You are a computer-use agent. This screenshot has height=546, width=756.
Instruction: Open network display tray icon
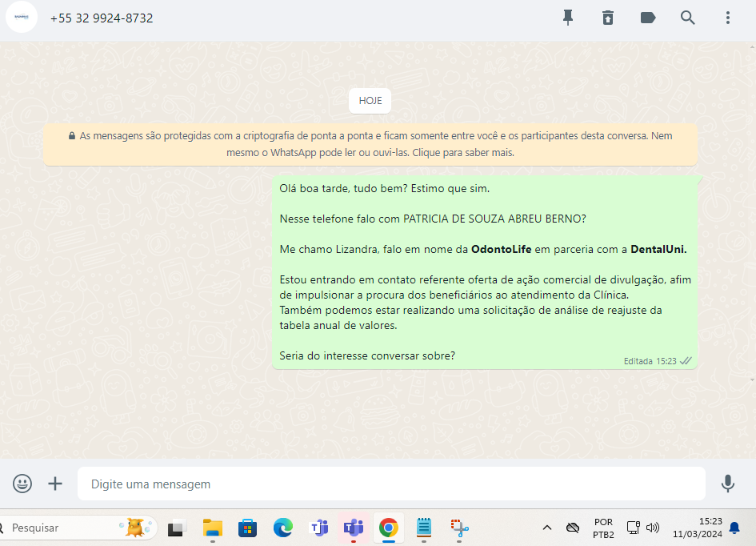[x=633, y=528]
